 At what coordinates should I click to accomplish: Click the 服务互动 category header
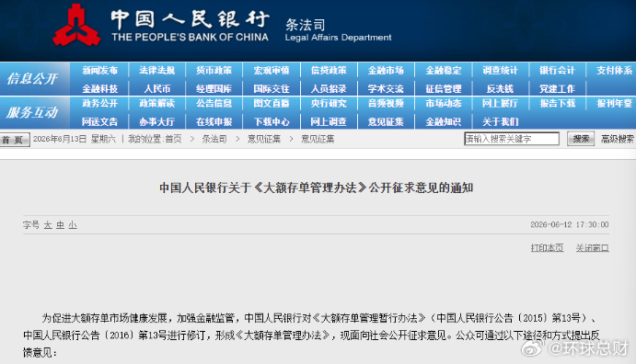point(32,112)
